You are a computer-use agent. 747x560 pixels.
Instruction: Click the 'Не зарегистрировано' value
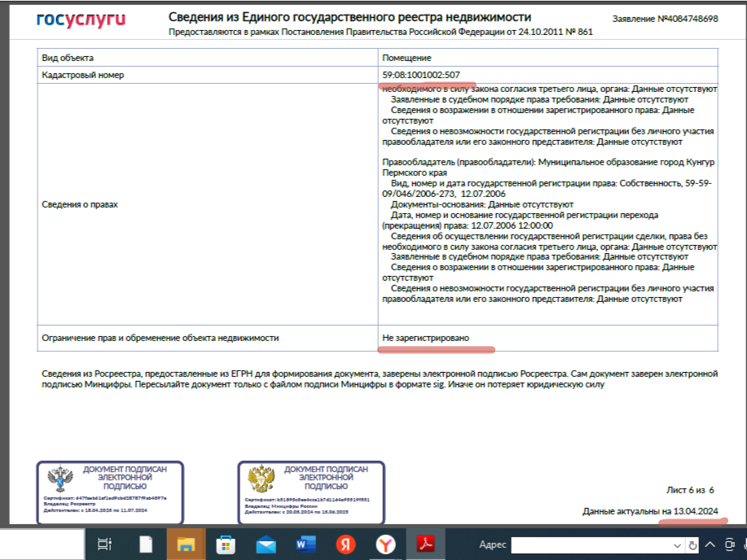click(425, 338)
